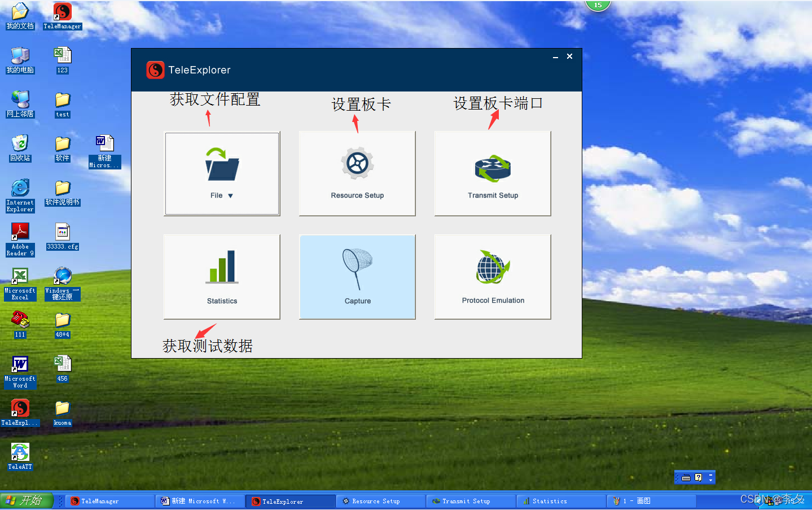Select the 123 Excel file icon
Image resolution: width=812 pixels, height=510 pixels.
[x=62, y=60]
